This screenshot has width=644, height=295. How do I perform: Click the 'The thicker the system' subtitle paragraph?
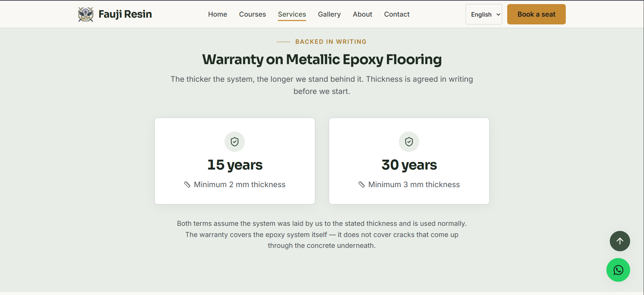coord(322,85)
